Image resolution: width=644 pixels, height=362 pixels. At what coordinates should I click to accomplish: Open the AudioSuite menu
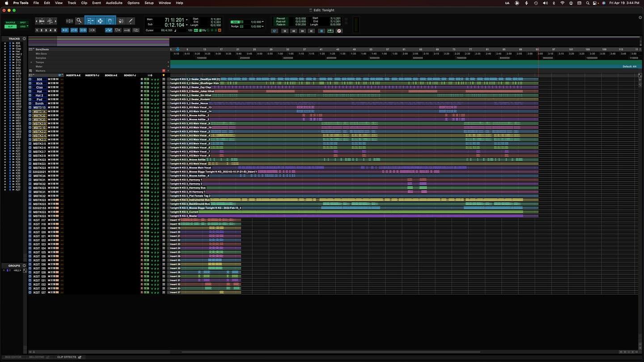coord(114,3)
